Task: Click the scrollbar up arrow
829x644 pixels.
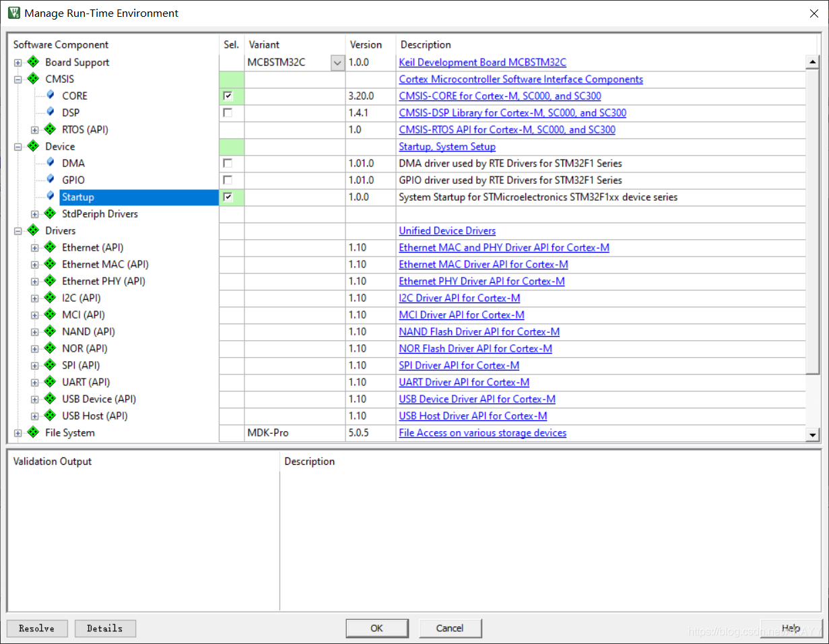Action: click(813, 63)
